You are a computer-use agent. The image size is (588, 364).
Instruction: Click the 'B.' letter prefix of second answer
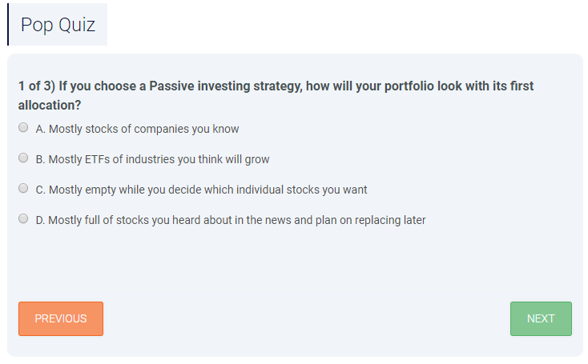(41, 159)
